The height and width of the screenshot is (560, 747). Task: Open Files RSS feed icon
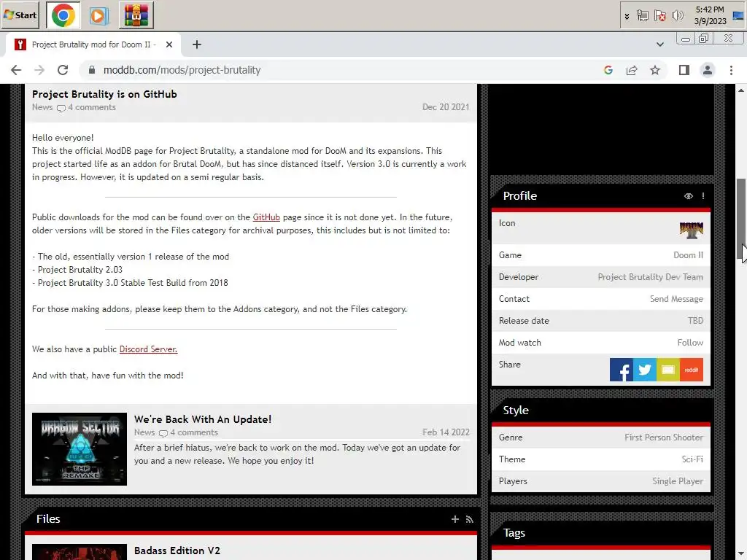pos(470,519)
